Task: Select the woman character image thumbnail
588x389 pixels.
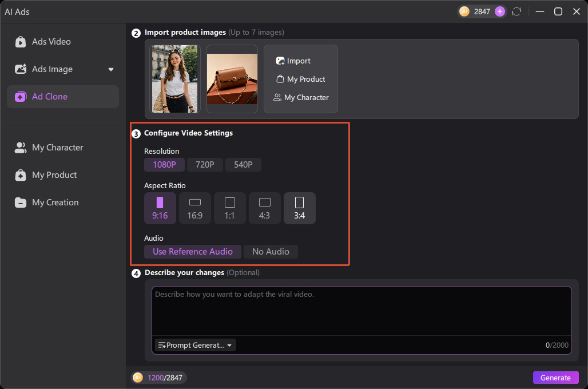Action: click(175, 79)
